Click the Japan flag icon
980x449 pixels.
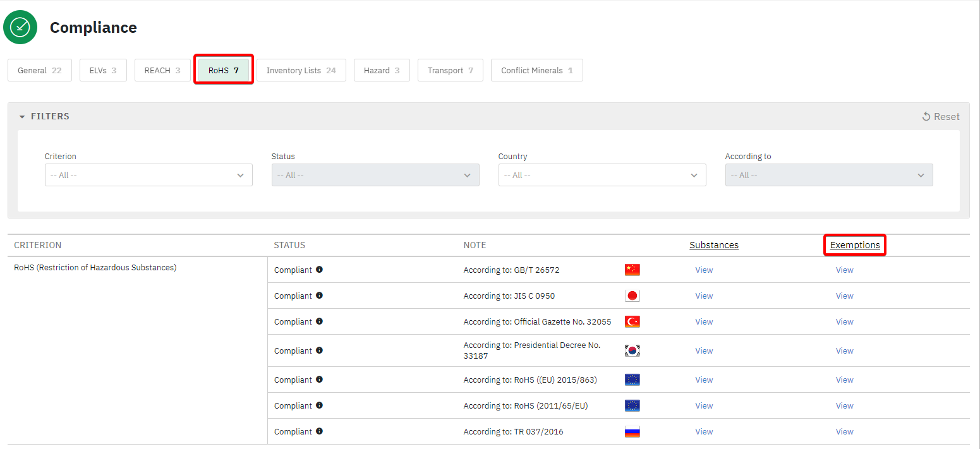coord(632,296)
